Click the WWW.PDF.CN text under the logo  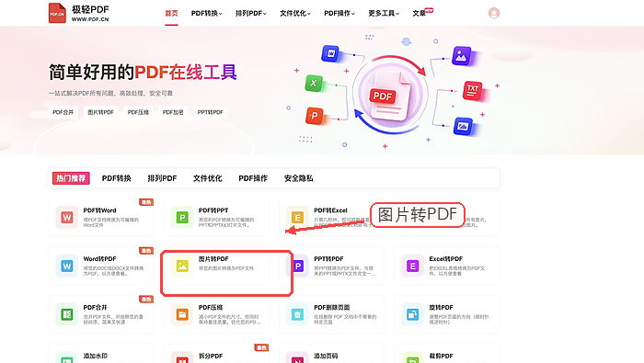pyautogui.click(x=90, y=19)
